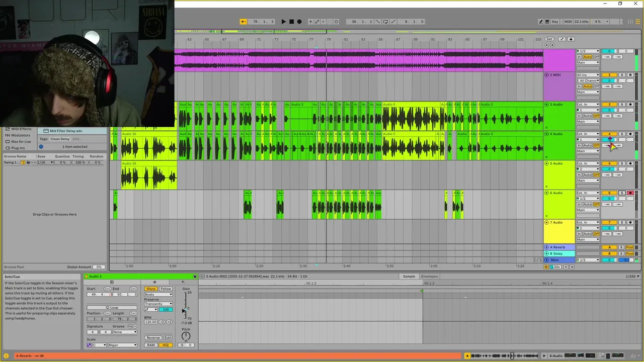Disarm the 6 Audio record button
The width and height of the screenshot is (644, 362).
click(630, 193)
